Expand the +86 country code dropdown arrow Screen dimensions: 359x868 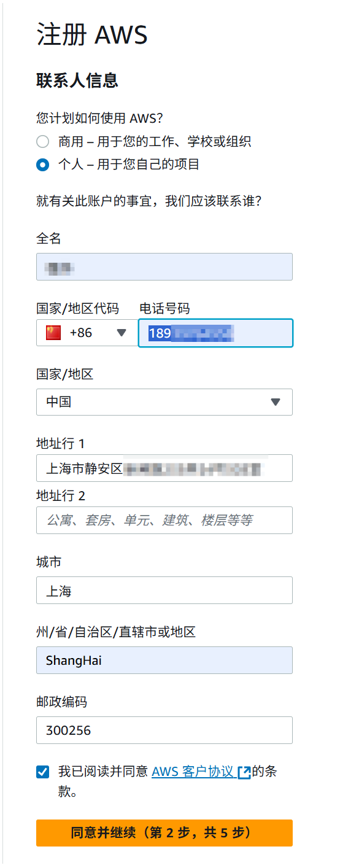click(122, 333)
